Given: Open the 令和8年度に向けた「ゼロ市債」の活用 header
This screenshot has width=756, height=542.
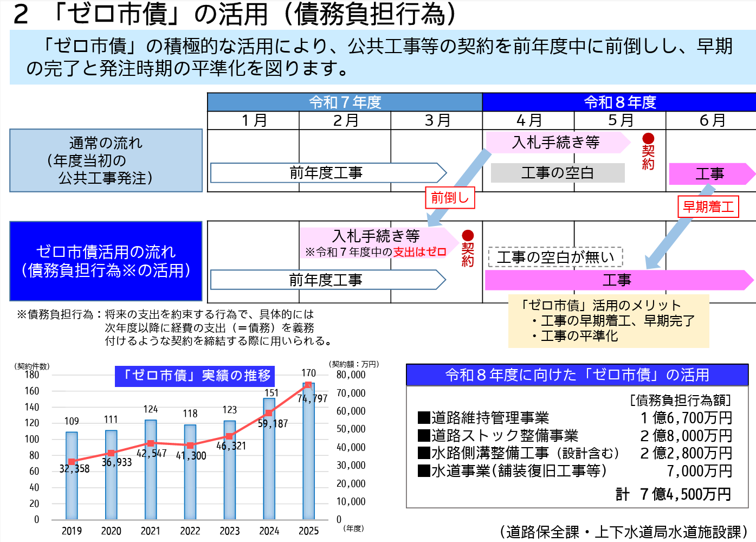Looking at the screenshot, I should 577,374.
